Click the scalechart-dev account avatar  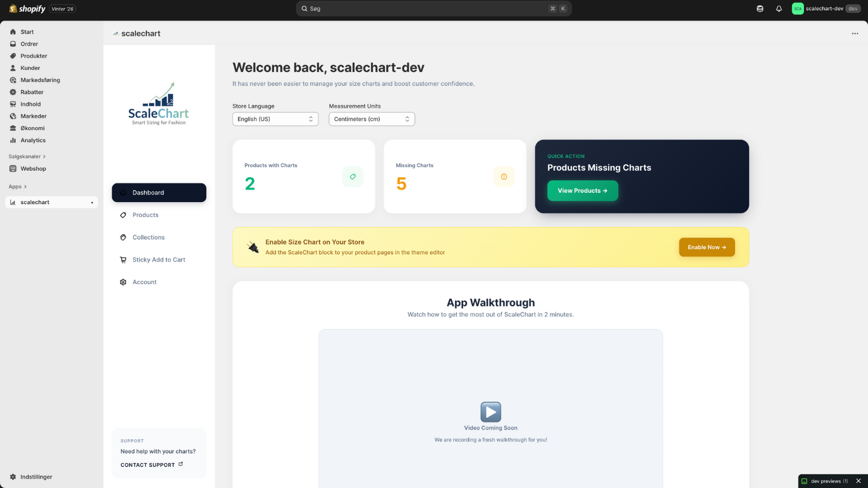coord(797,9)
